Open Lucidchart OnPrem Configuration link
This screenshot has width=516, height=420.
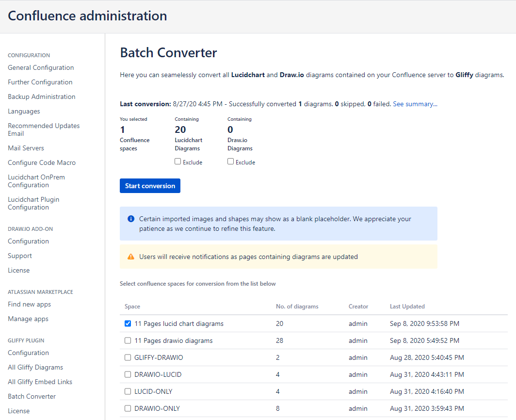36,181
